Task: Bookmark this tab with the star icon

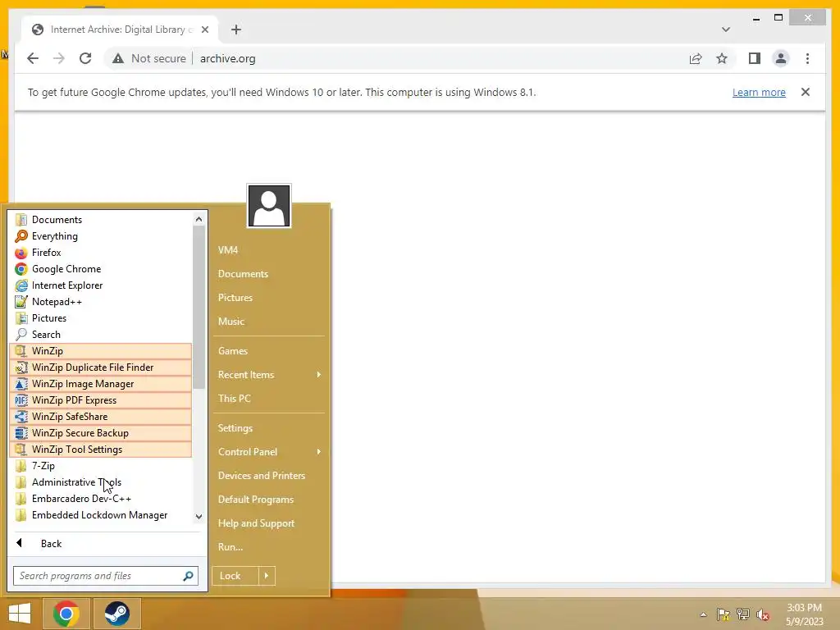Action: point(722,58)
